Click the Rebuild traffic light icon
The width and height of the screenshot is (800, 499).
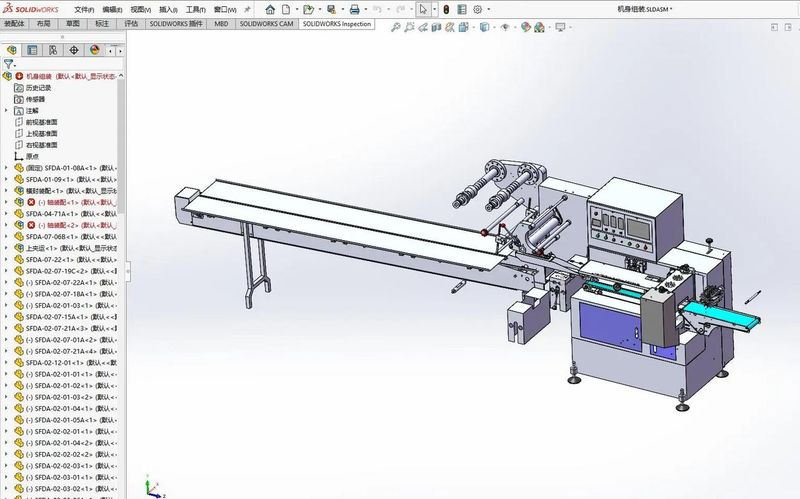(446, 9)
